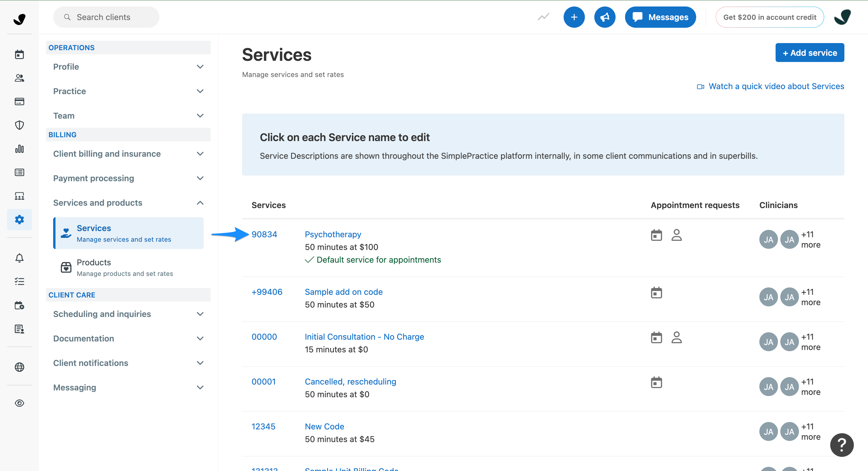Click service code 00000
Screen dimensions: 868x471
tap(264, 337)
